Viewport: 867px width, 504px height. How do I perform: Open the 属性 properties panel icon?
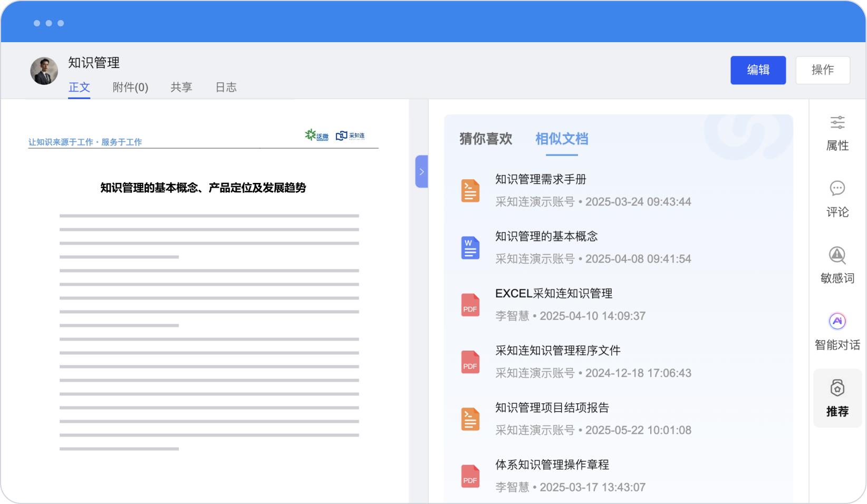click(837, 123)
